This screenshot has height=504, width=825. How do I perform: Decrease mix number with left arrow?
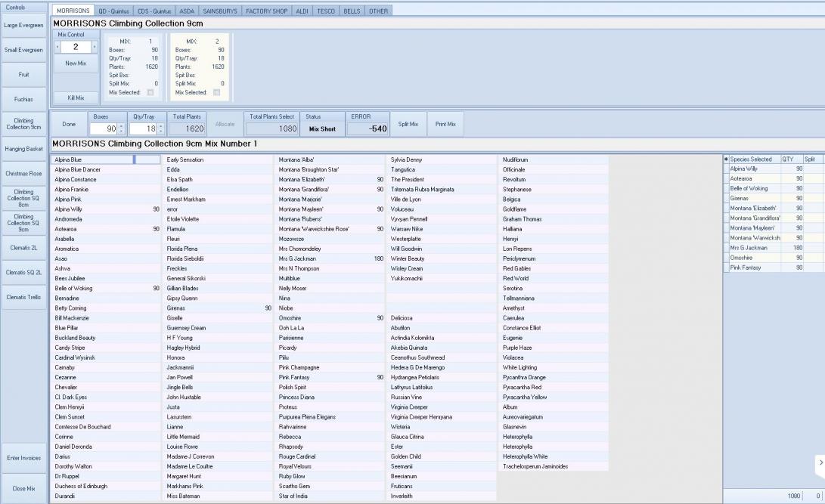pyautogui.click(x=57, y=47)
